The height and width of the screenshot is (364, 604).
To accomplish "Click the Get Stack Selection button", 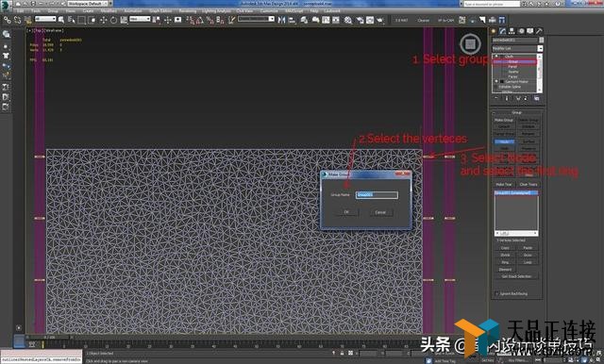I will tap(516, 276).
